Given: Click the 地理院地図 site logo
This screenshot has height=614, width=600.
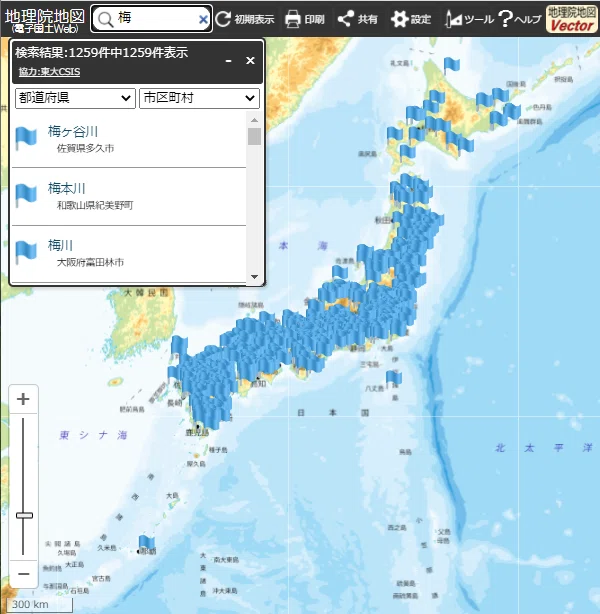Looking at the screenshot, I should coord(45,20).
